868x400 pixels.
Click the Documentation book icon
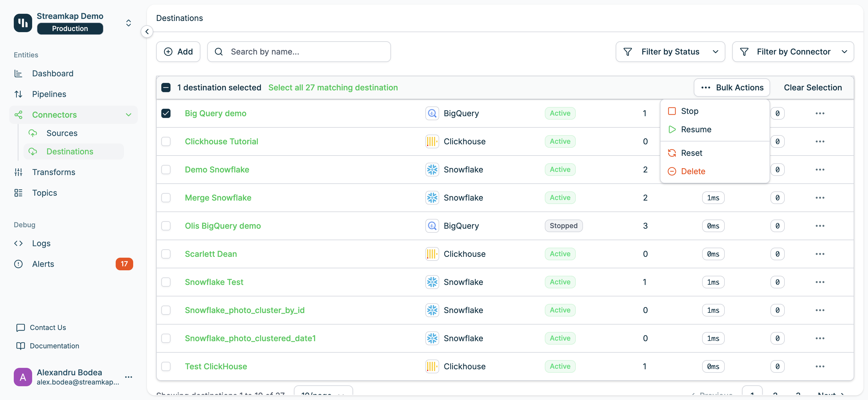tap(21, 346)
